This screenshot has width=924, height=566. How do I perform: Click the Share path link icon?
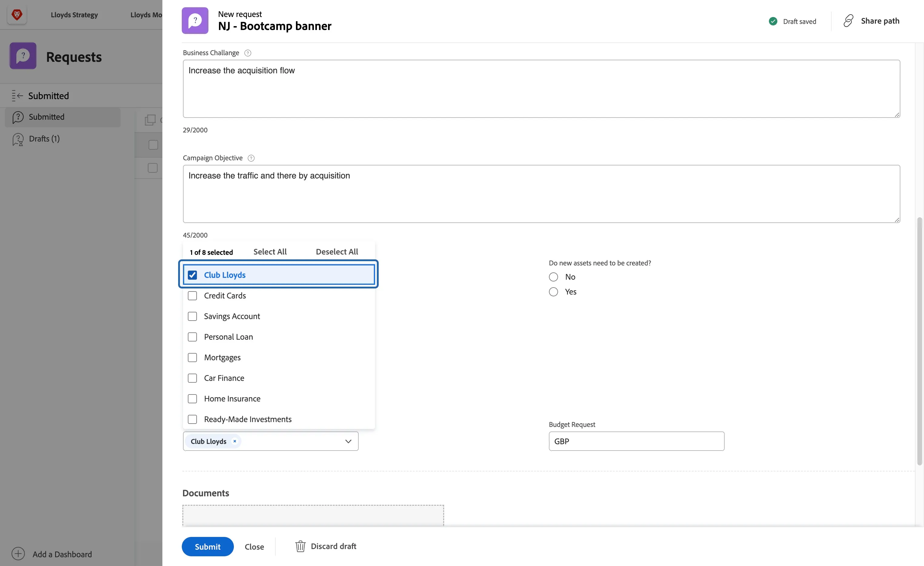[848, 21]
